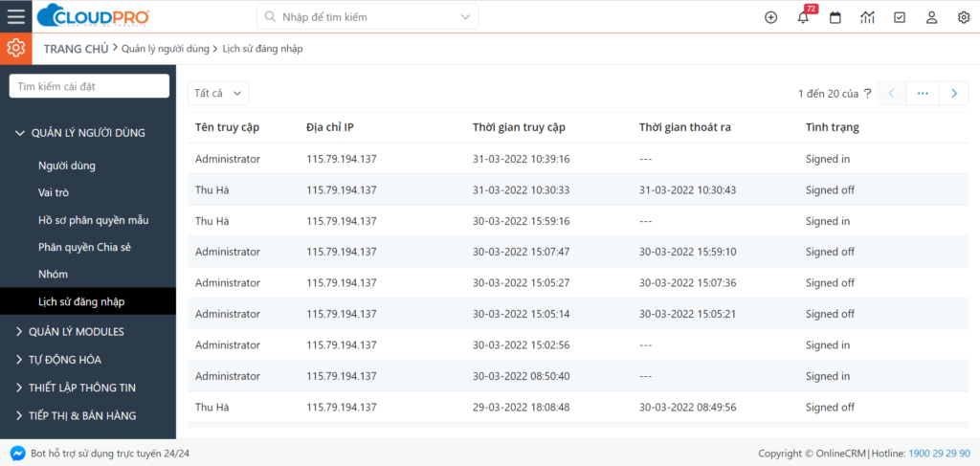The width and height of the screenshot is (980, 466).
Task: Collapse the QUẢN LÝ NGƯỜI DÙNG section
Action: click(80, 133)
